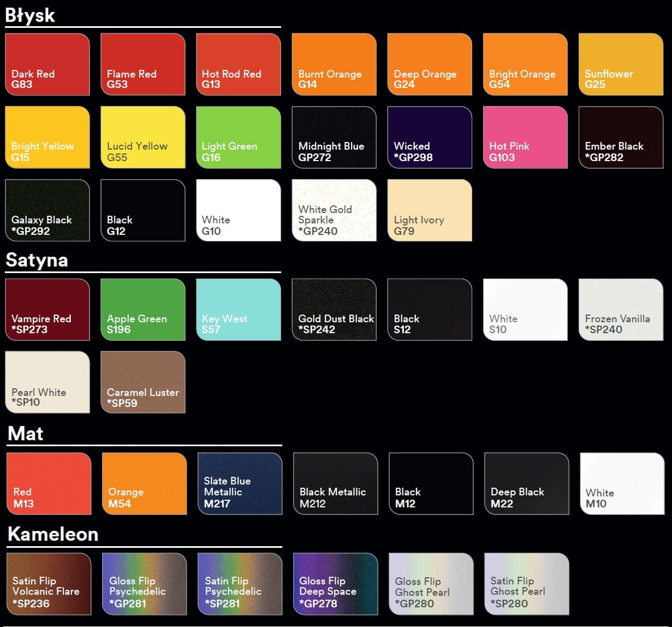Choose the Sunflower G25 swatch
Screen dimensions: 672x627
coord(621,64)
